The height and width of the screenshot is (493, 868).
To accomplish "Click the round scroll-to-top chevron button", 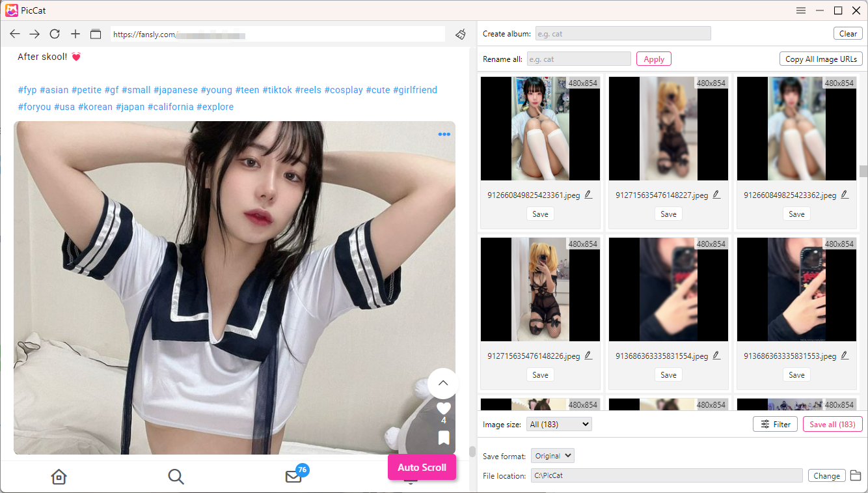I will click(x=443, y=383).
